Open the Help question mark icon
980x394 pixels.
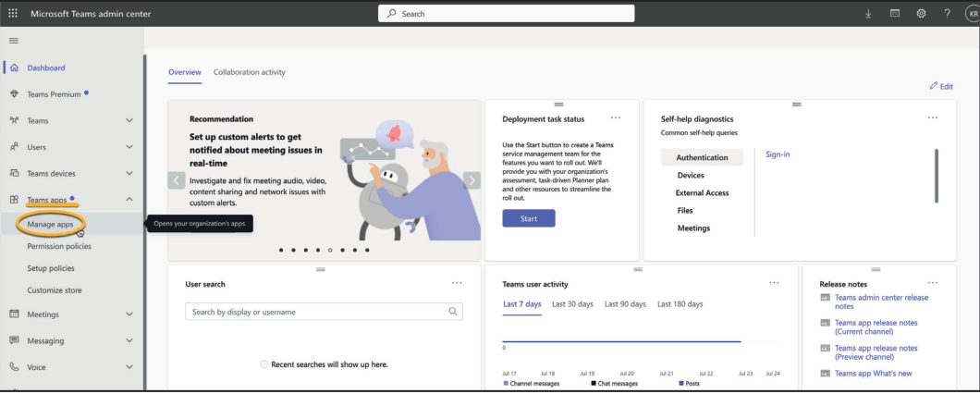tap(948, 13)
